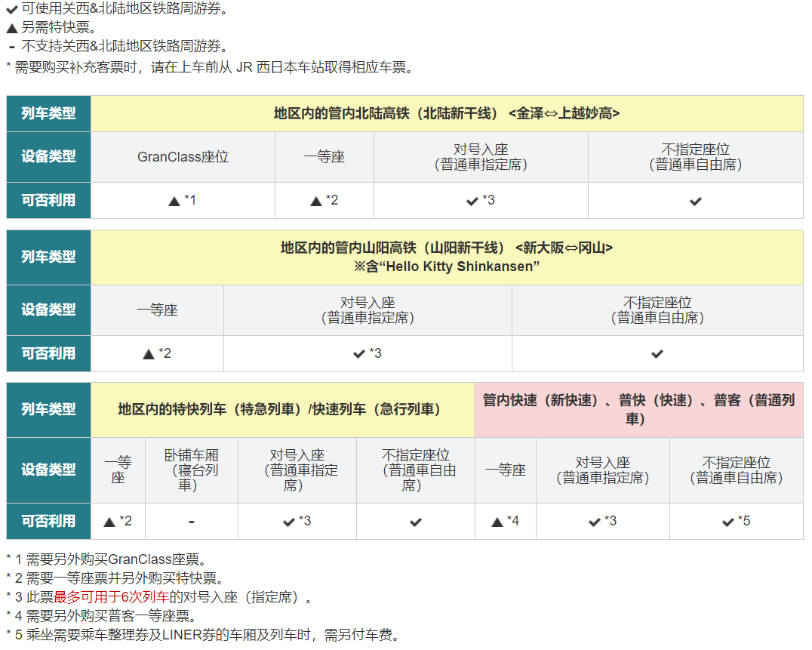Screen dimensions: 812x650
Task: Click the ▲*4 mark in the 管内快速 section
Action: coord(505,521)
